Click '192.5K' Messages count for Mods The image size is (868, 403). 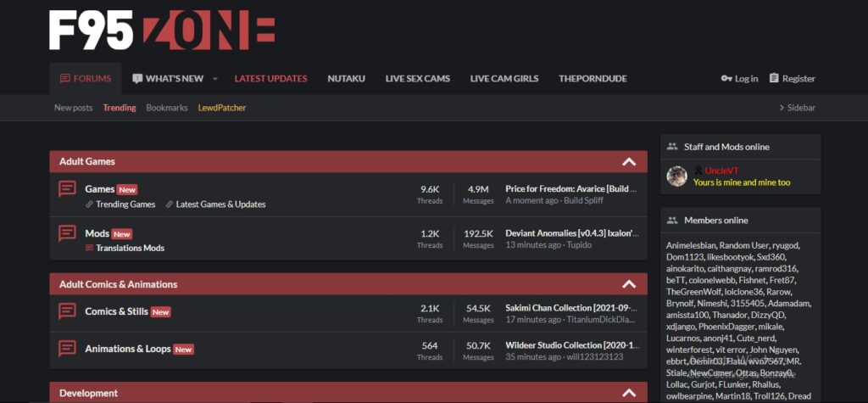478,233
